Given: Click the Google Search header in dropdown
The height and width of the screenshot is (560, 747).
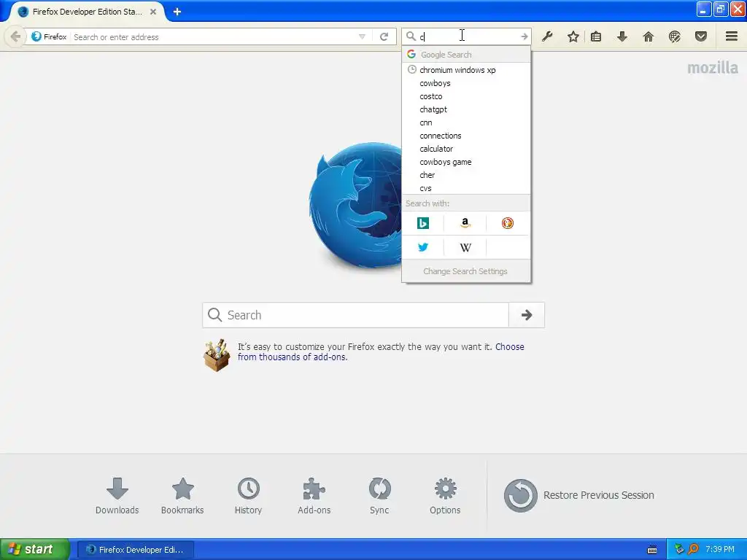Looking at the screenshot, I should point(466,54).
